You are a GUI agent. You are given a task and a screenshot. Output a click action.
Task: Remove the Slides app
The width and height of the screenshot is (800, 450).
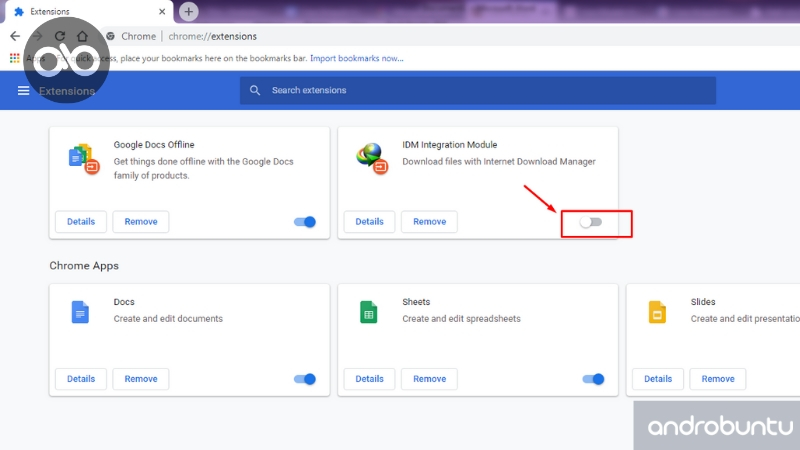pyautogui.click(x=718, y=379)
